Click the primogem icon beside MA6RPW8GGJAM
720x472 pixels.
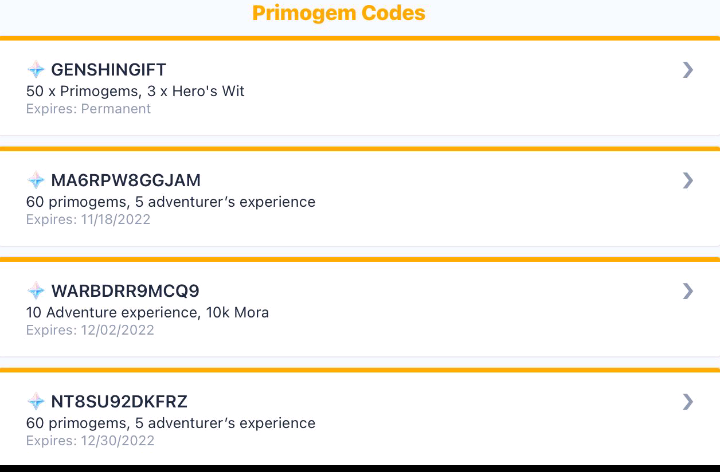tap(36, 181)
